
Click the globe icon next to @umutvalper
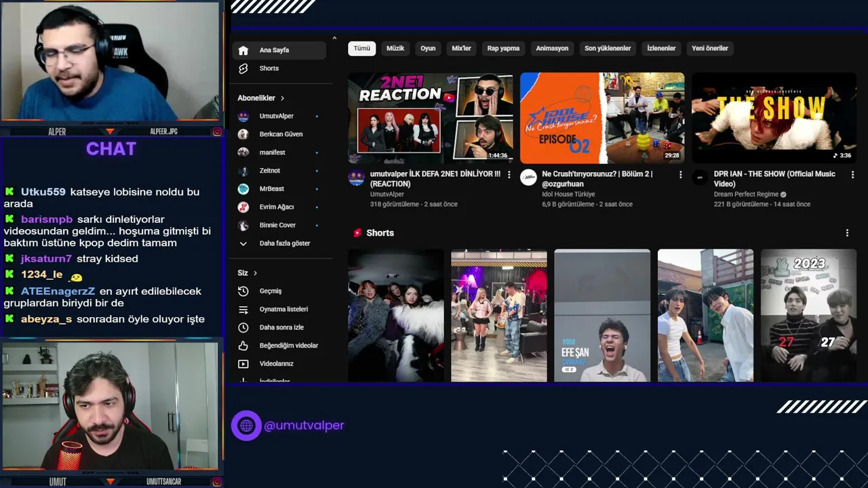coord(246,426)
